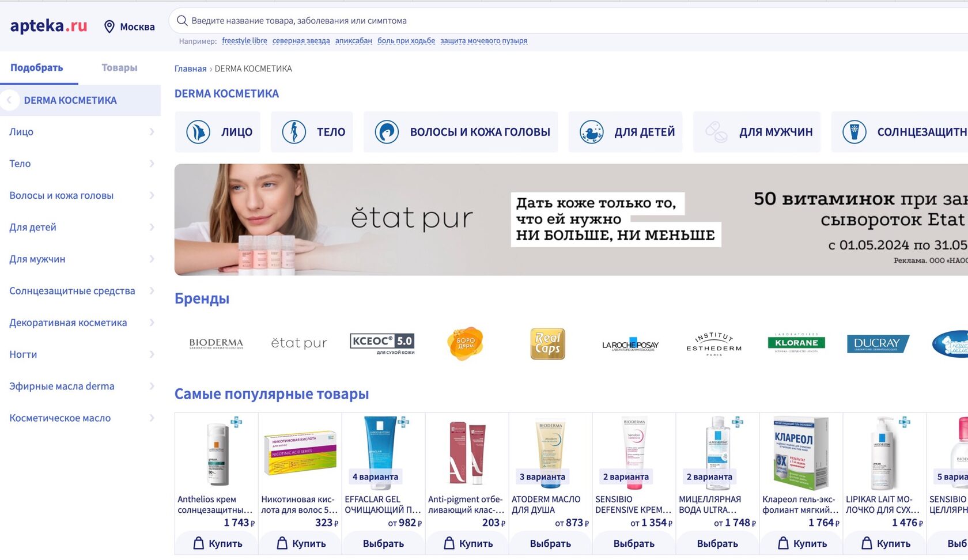Select the ДЛЯ ДЕТЕЙ duck icon

pyautogui.click(x=591, y=132)
